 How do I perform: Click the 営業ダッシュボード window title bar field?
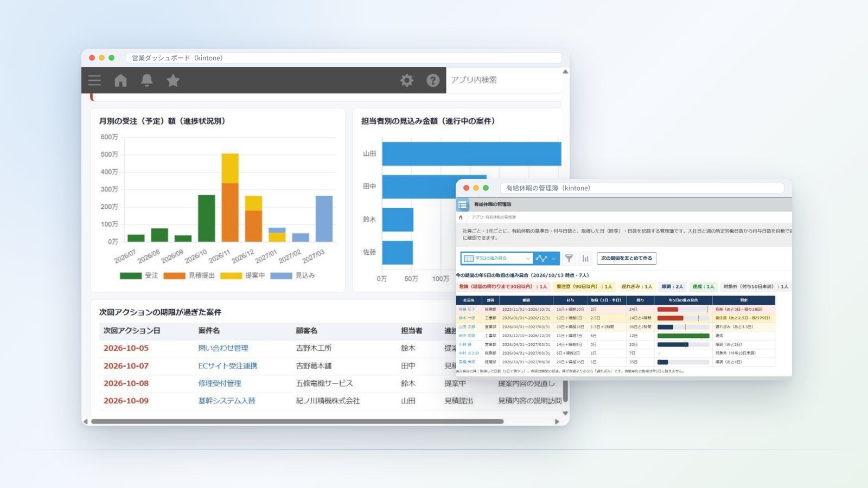coord(344,58)
